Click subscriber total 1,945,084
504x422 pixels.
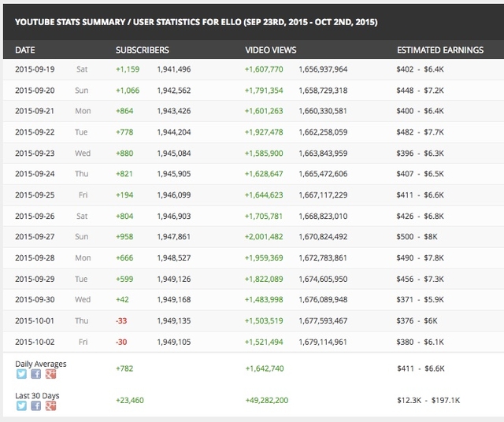point(174,153)
